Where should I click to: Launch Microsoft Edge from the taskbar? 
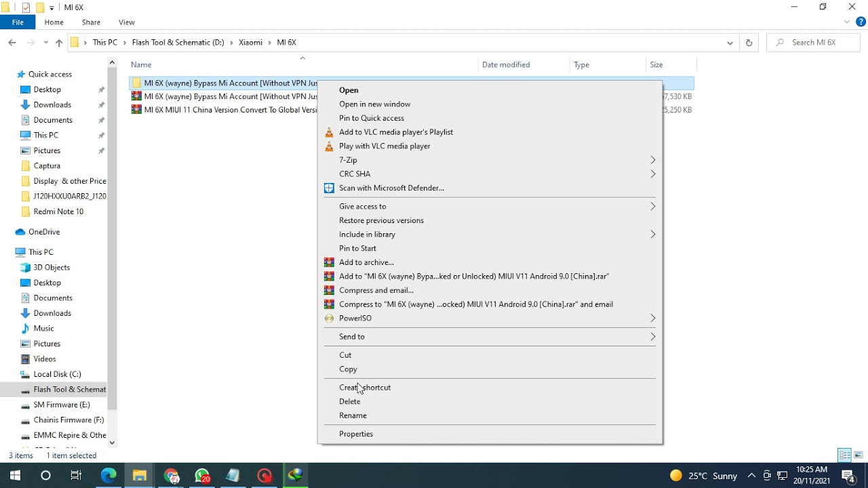pos(108,475)
